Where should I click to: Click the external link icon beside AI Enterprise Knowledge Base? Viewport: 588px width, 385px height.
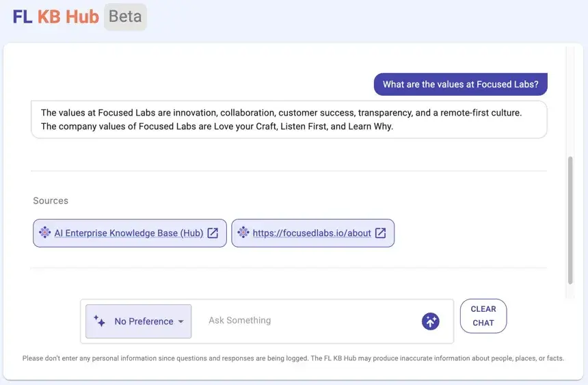click(213, 233)
